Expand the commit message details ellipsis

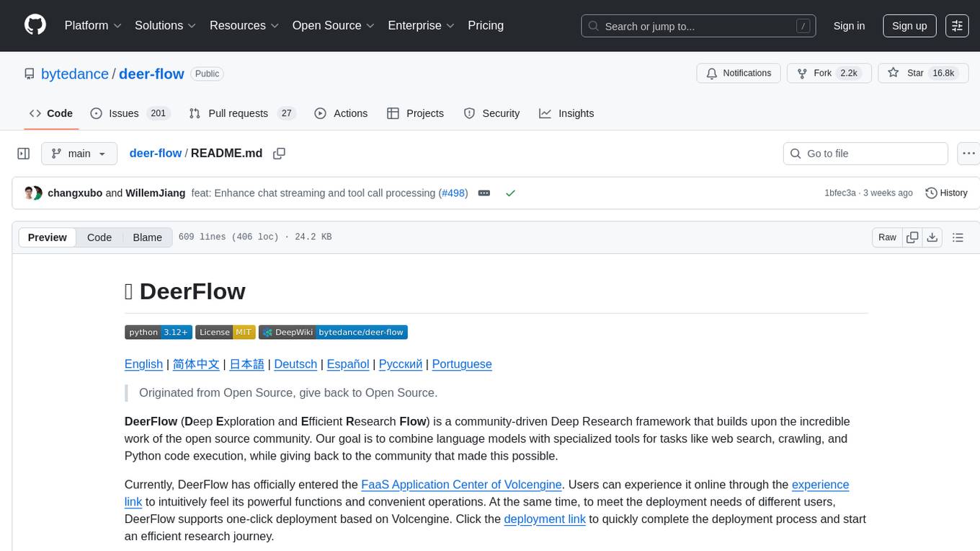point(484,193)
